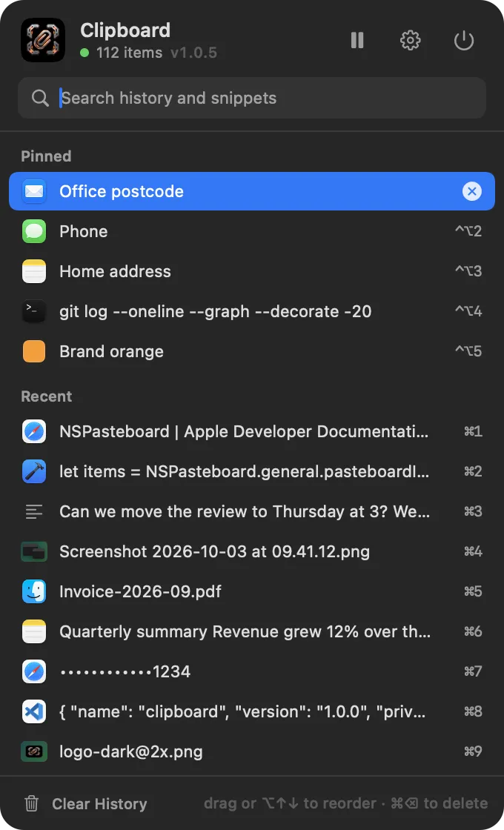Select Screenshot 2026-10-03 at 09.41.12.png entry
Screen dimensions: 504x830
[252, 551]
